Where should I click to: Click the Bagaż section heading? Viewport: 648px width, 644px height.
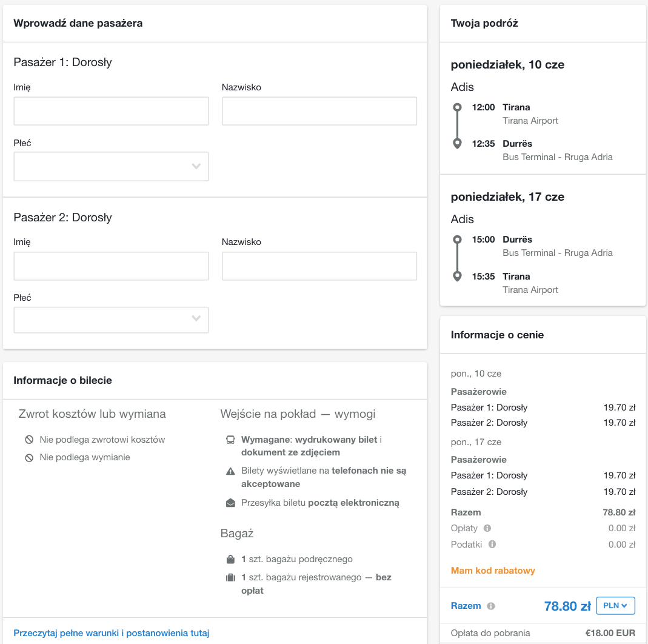[237, 533]
